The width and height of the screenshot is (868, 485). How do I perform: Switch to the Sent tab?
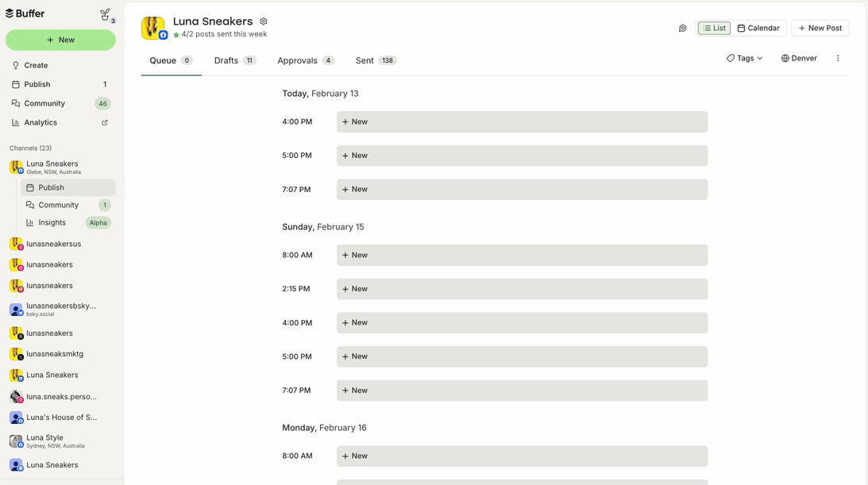point(376,60)
